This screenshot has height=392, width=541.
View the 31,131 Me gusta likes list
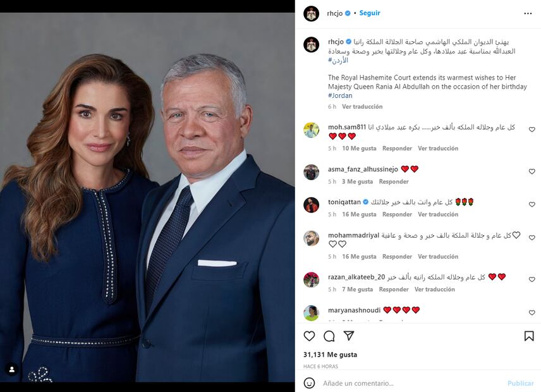tap(330, 355)
